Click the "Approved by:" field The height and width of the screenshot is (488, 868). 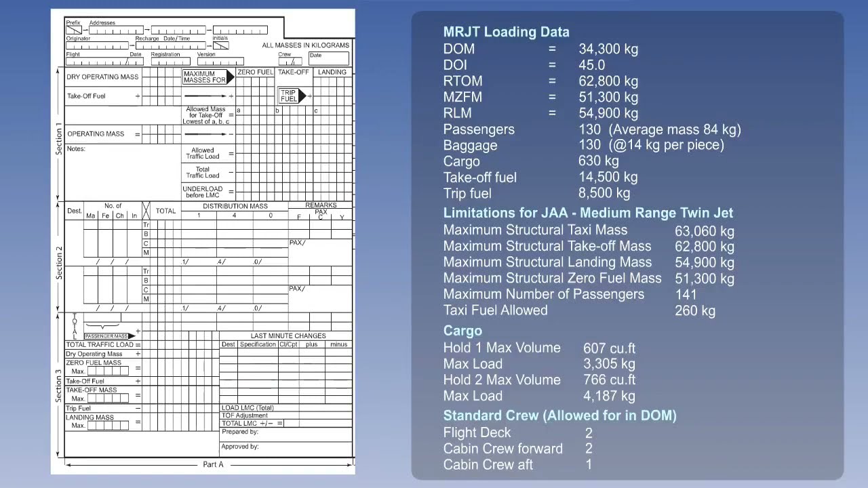point(285,451)
